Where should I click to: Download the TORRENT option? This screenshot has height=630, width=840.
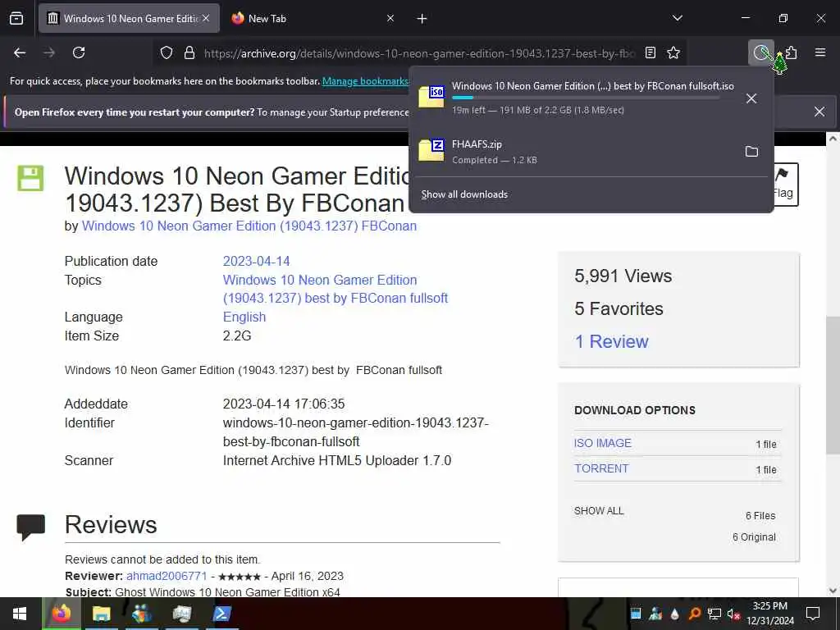tap(601, 468)
